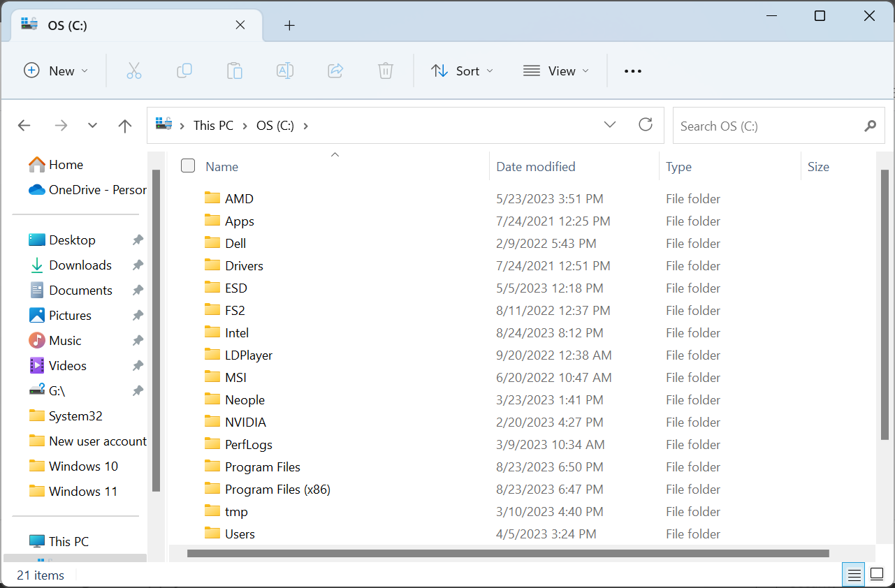The image size is (895, 588).
Task: Unpin Desktop using its pin icon
Action: tap(138, 240)
